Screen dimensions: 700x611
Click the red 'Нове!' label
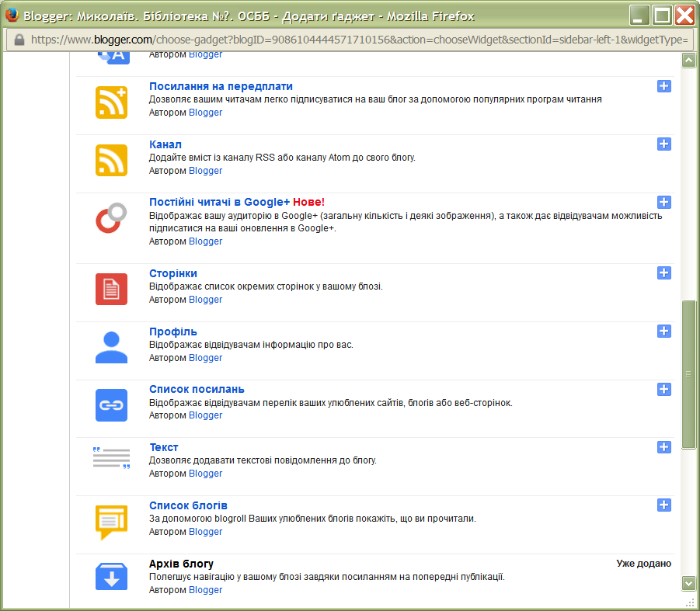tap(308, 202)
